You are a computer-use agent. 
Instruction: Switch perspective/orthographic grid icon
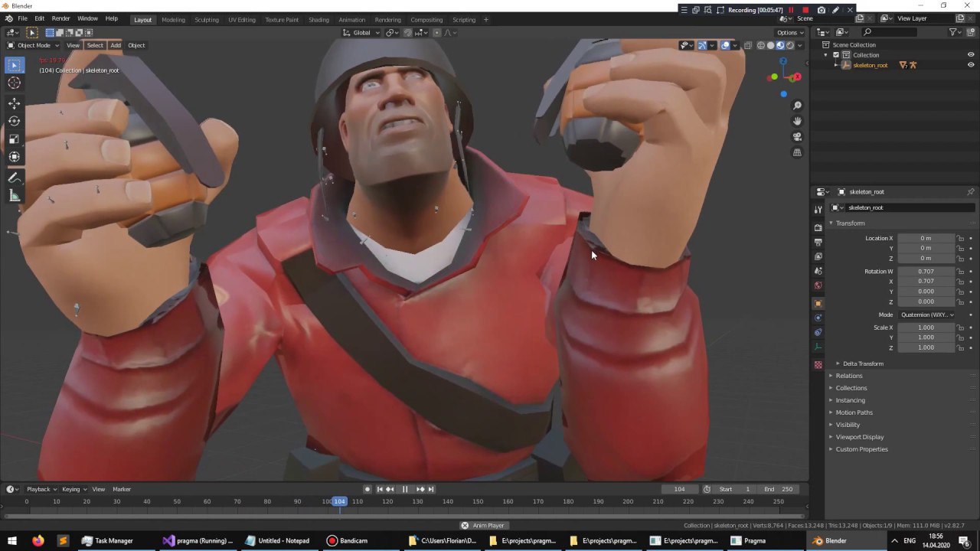pyautogui.click(x=797, y=152)
